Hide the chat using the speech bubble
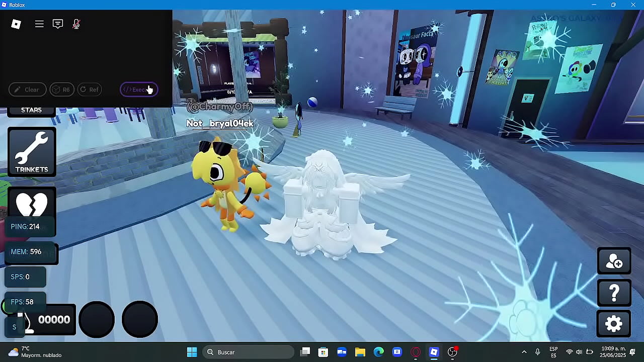The width and height of the screenshot is (644, 362). click(58, 24)
